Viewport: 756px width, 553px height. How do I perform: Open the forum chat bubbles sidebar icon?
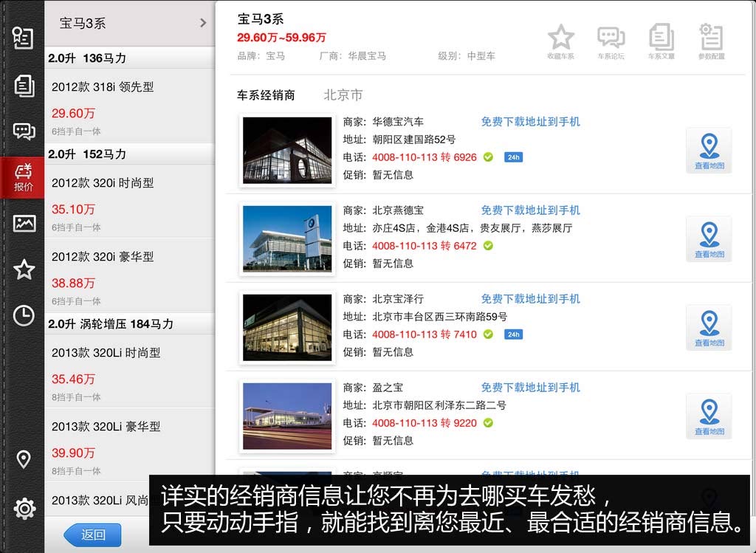click(24, 131)
